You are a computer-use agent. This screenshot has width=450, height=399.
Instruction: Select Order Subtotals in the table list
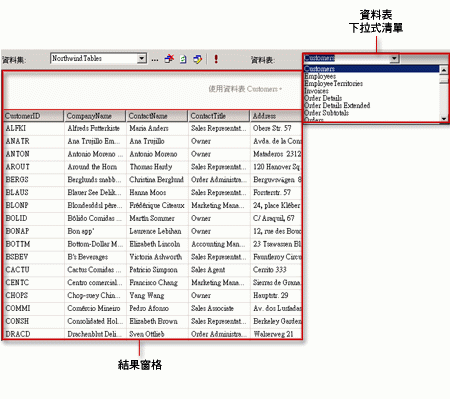pyautogui.click(x=371, y=113)
